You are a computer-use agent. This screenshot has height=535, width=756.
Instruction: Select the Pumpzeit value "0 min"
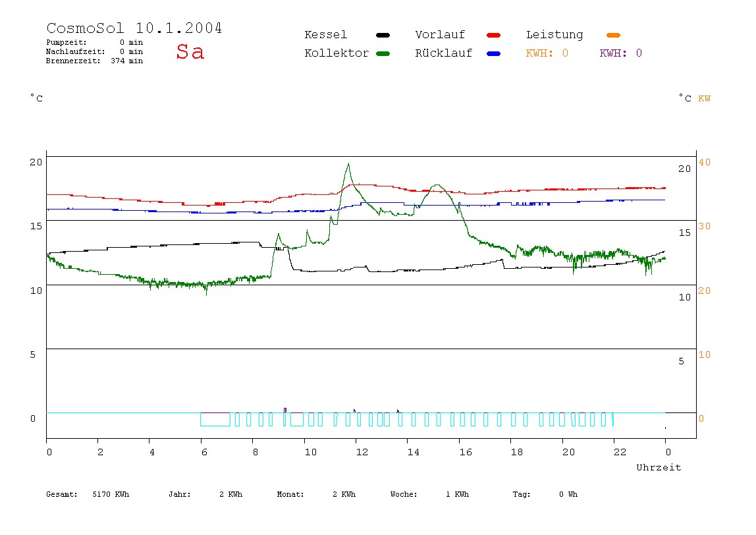(131, 42)
